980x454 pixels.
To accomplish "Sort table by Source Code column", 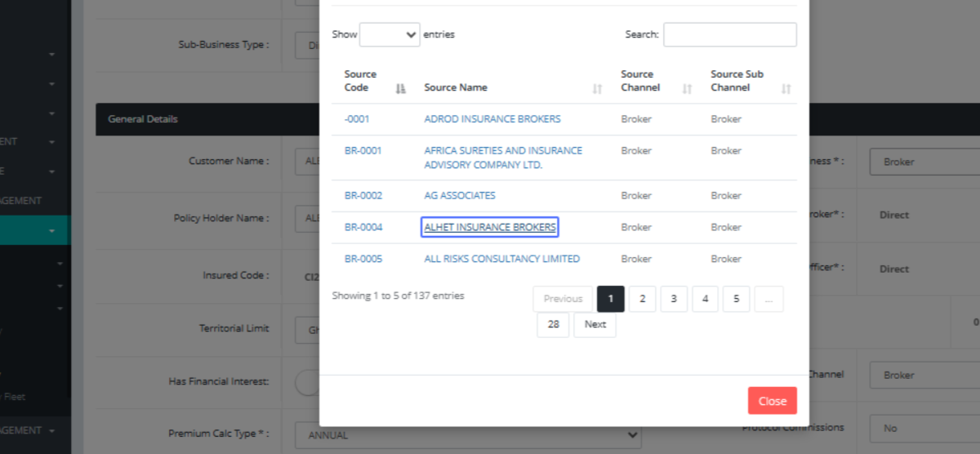I will point(360,81).
